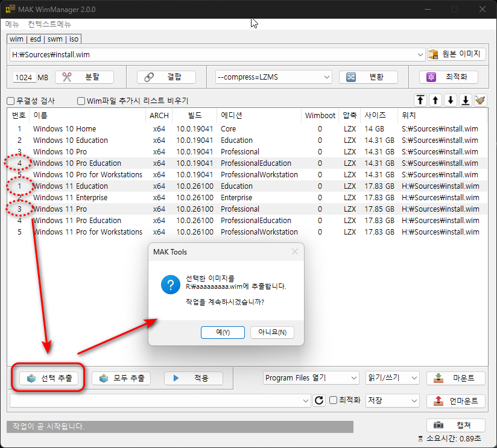Select the Windows 10 Education row
The height and width of the screenshot is (448, 497).
[247, 140]
